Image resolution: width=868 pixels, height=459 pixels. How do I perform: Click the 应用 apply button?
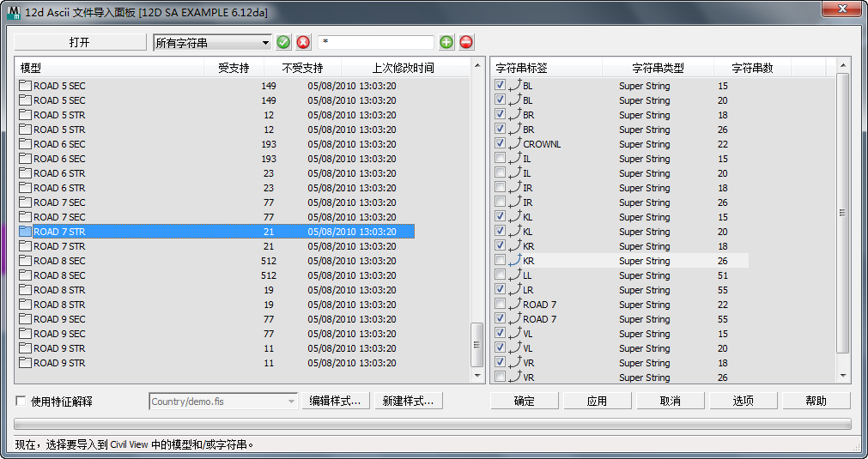click(x=598, y=401)
